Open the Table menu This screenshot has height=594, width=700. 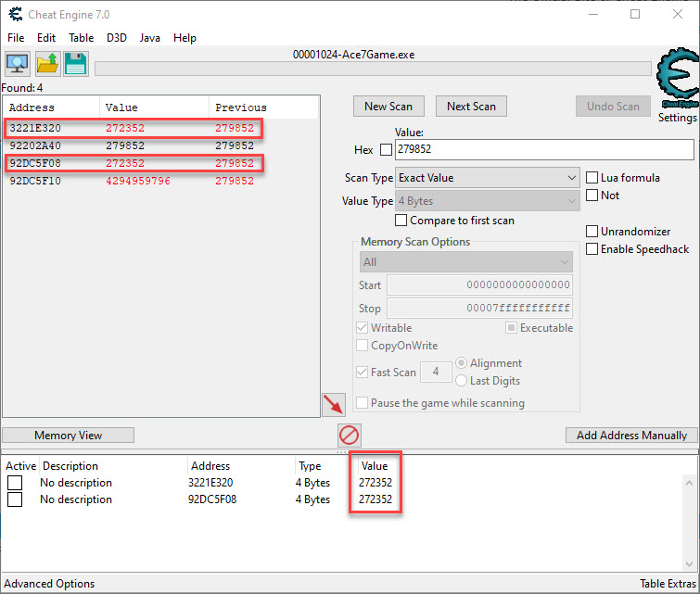pos(81,38)
